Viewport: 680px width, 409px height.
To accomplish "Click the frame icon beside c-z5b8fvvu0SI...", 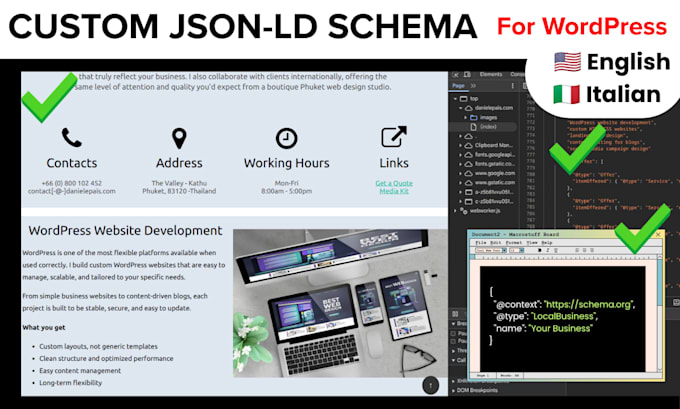I will [469, 202].
